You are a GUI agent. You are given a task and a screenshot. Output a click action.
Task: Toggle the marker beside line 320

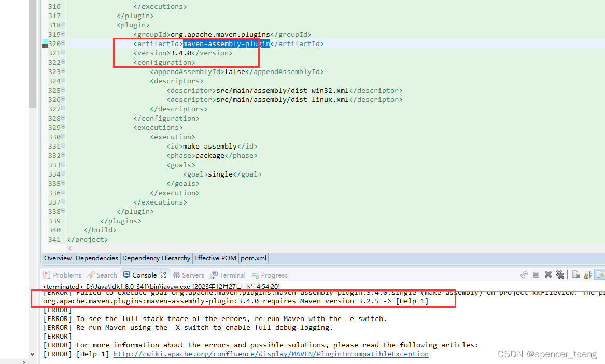45,43
